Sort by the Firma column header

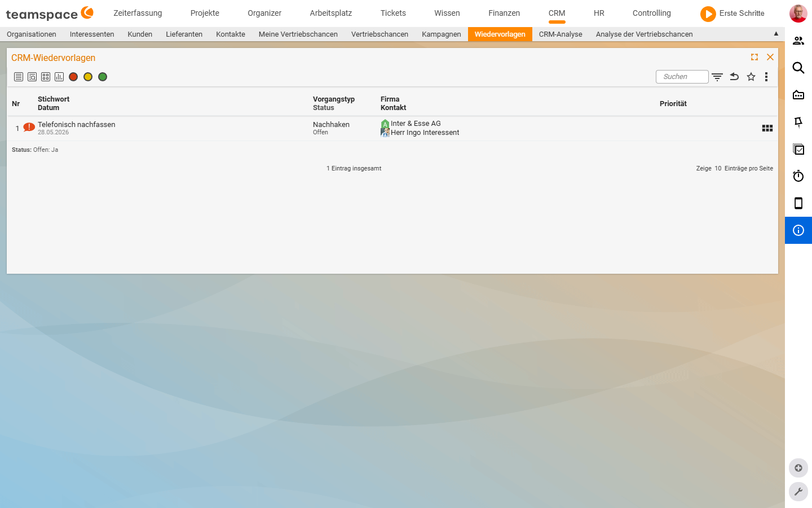click(390, 99)
